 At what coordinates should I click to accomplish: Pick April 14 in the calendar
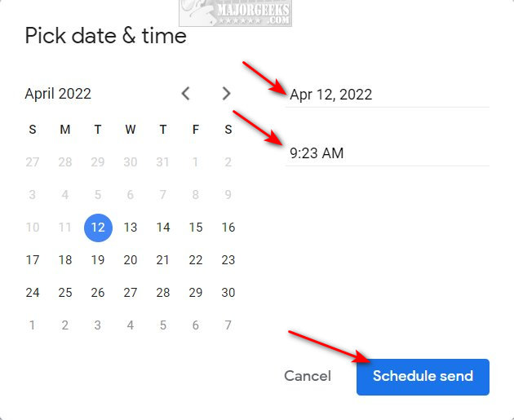[163, 228]
